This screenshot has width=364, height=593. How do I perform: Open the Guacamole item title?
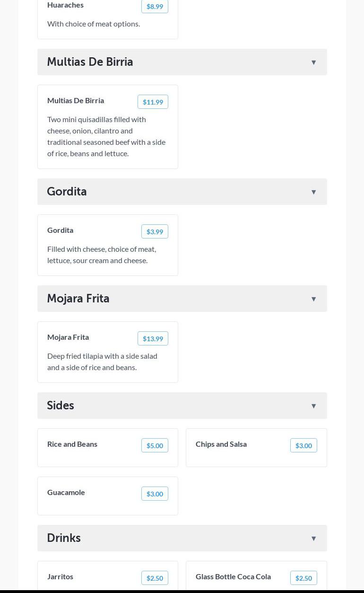tap(66, 492)
